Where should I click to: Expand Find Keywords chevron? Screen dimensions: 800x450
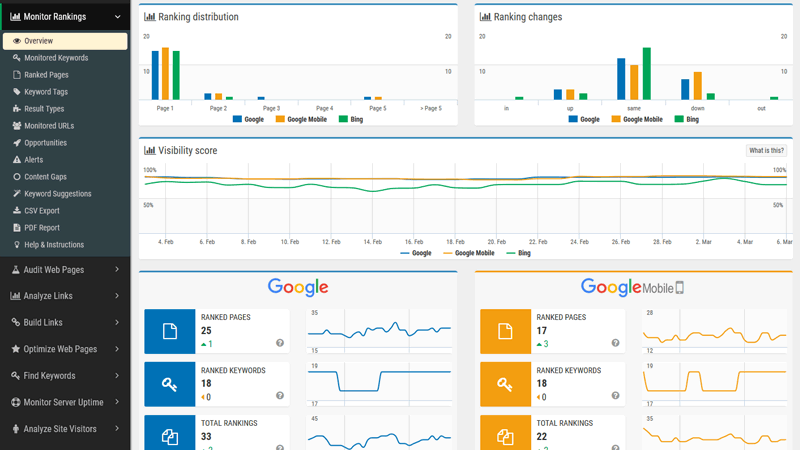[x=117, y=376]
